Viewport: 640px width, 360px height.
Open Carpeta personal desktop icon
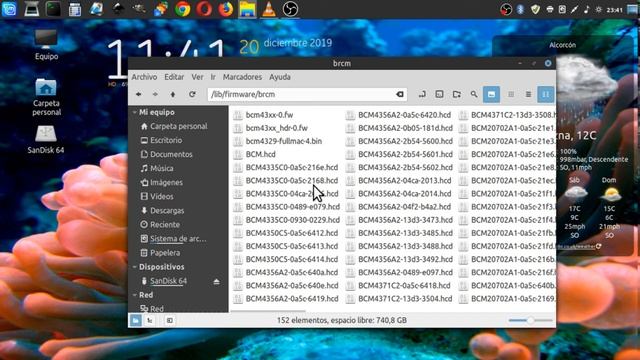pos(46,97)
